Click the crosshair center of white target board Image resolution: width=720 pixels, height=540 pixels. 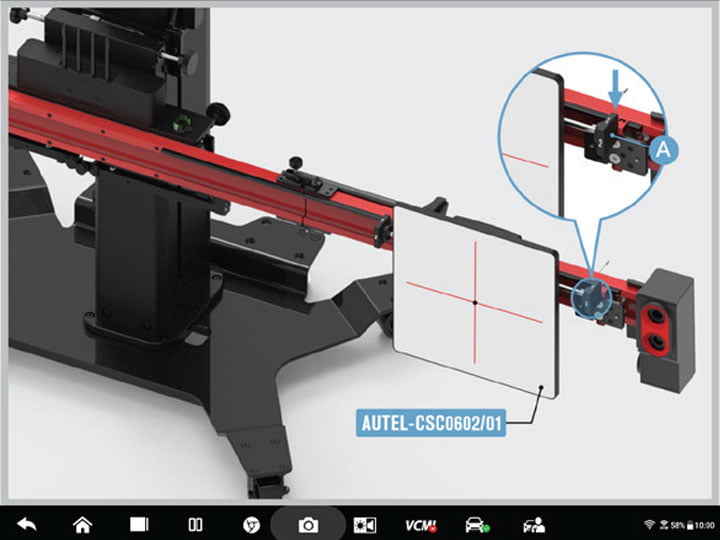(474, 300)
